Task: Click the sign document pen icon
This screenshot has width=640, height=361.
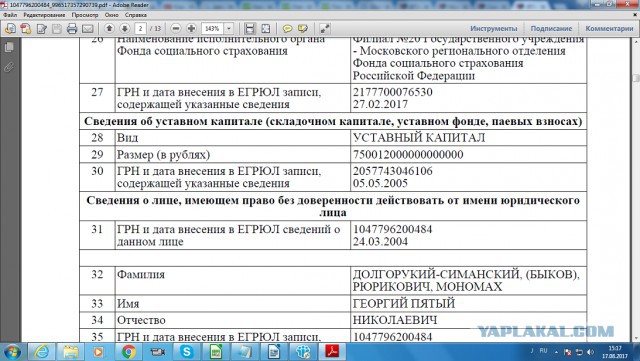Action: tap(42, 29)
